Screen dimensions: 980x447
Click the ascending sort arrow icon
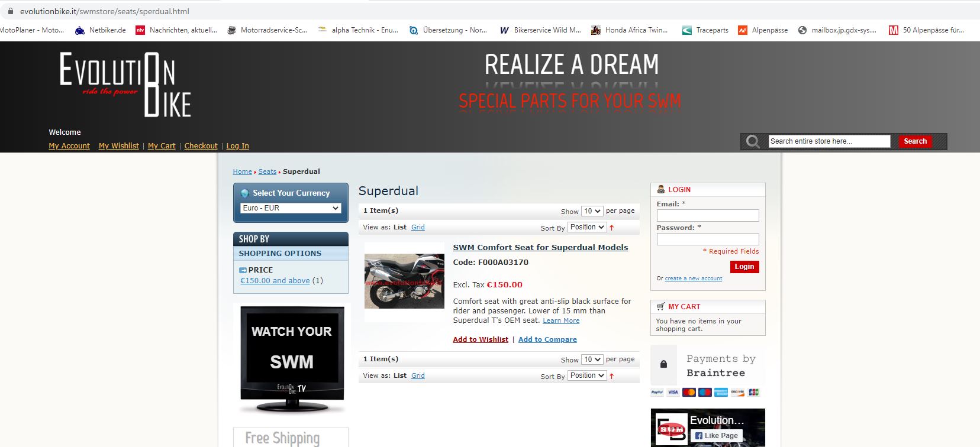tap(612, 228)
